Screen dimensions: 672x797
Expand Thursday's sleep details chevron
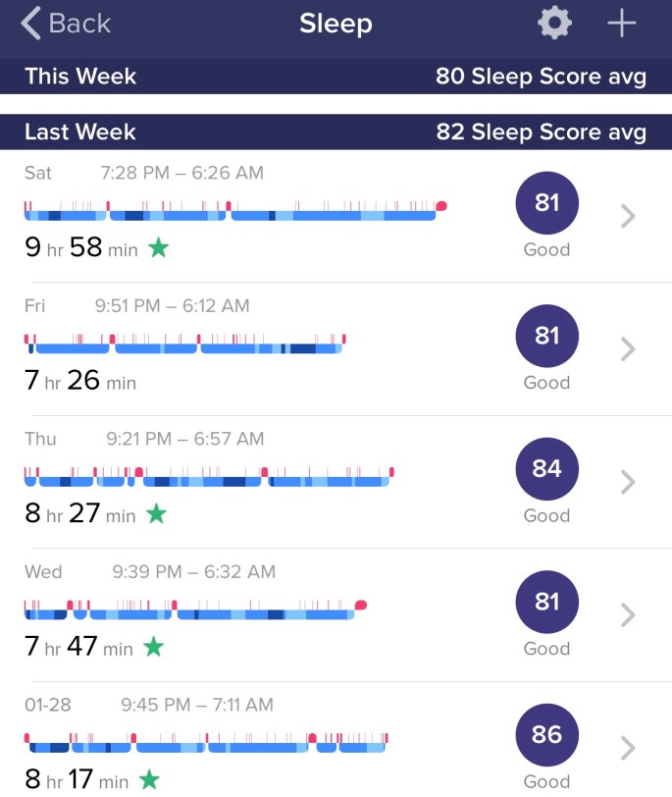tap(629, 482)
